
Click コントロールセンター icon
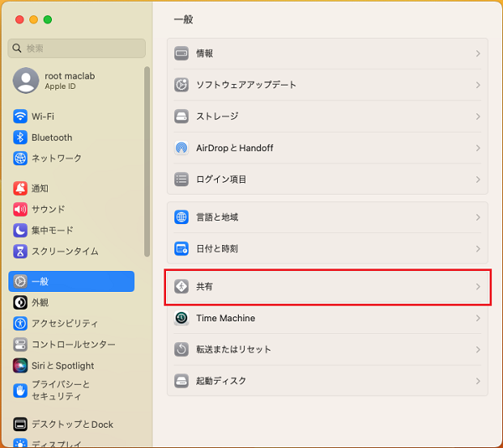(x=20, y=344)
